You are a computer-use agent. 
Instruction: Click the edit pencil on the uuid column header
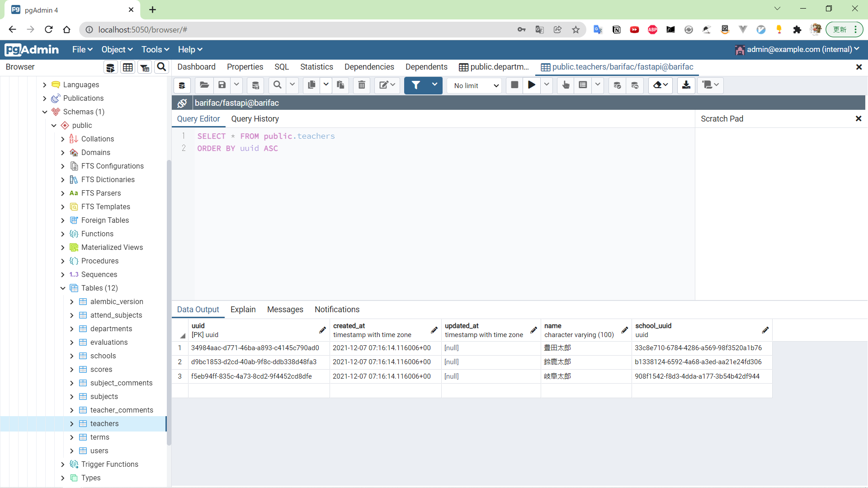point(322,330)
